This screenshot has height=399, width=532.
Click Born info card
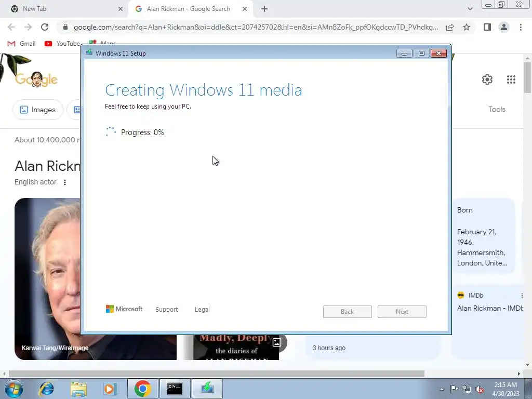tap(484, 236)
